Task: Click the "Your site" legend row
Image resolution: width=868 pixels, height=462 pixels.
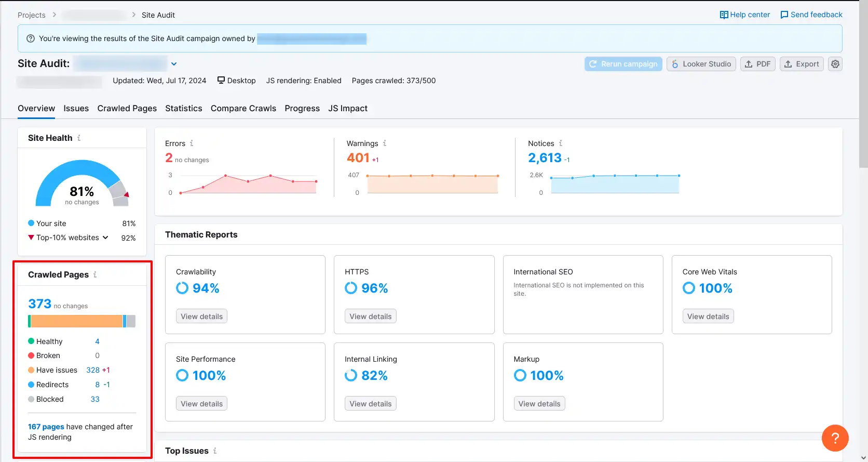Action: 82,223
